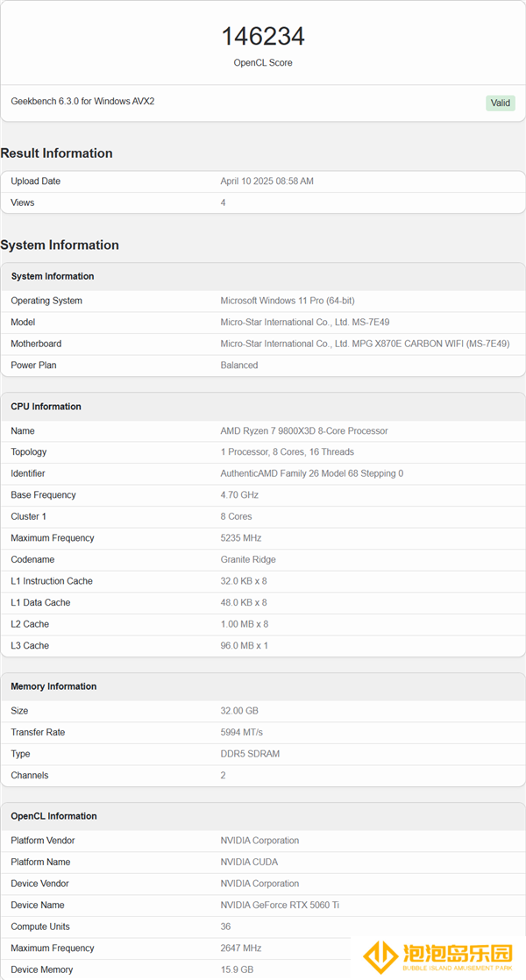This screenshot has width=526, height=980.
Task: Click the device name 'NVIDIA GeForce RTX 5060 Ti'
Action: (280, 905)
